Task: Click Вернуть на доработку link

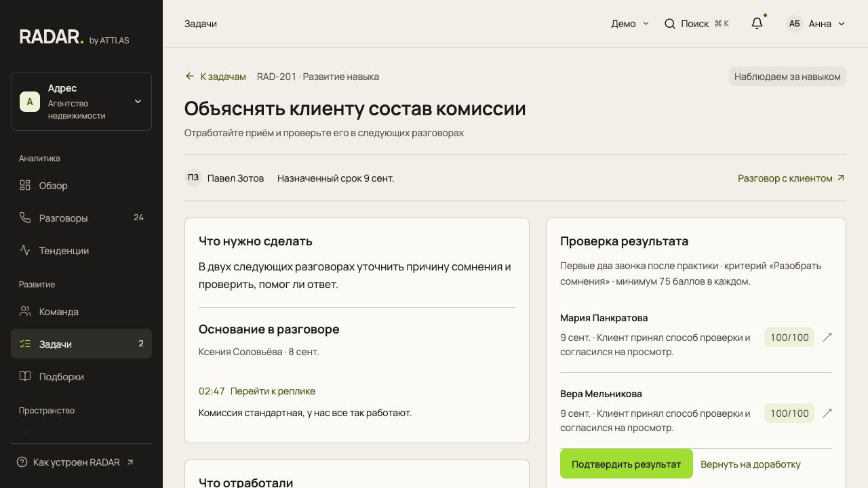Action: point(751,464)
